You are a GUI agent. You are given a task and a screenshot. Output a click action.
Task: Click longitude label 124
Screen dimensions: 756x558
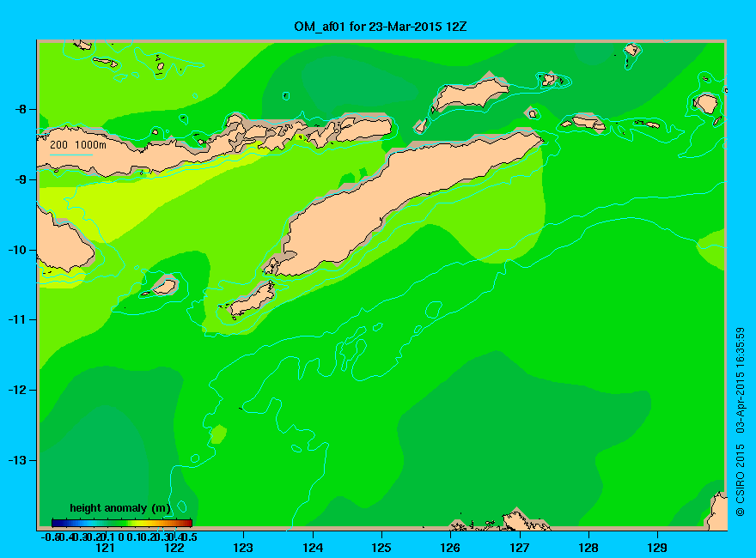point(313,548)
